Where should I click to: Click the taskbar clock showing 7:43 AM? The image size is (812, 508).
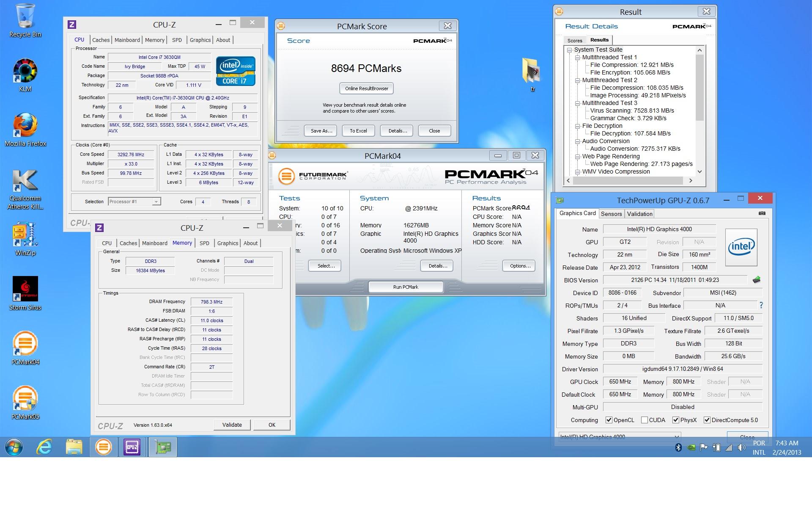[x=787, y=447]
